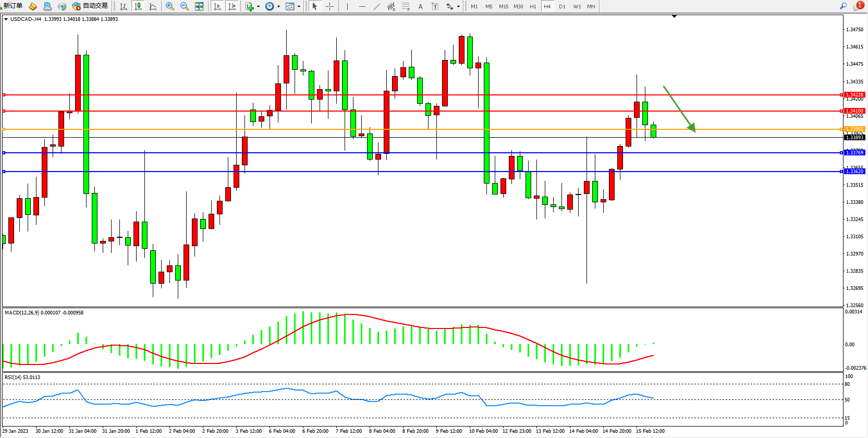This screenshot has height=438, width=868.
Task: Select the trendline drawing tool
Action: coord(376,6)
